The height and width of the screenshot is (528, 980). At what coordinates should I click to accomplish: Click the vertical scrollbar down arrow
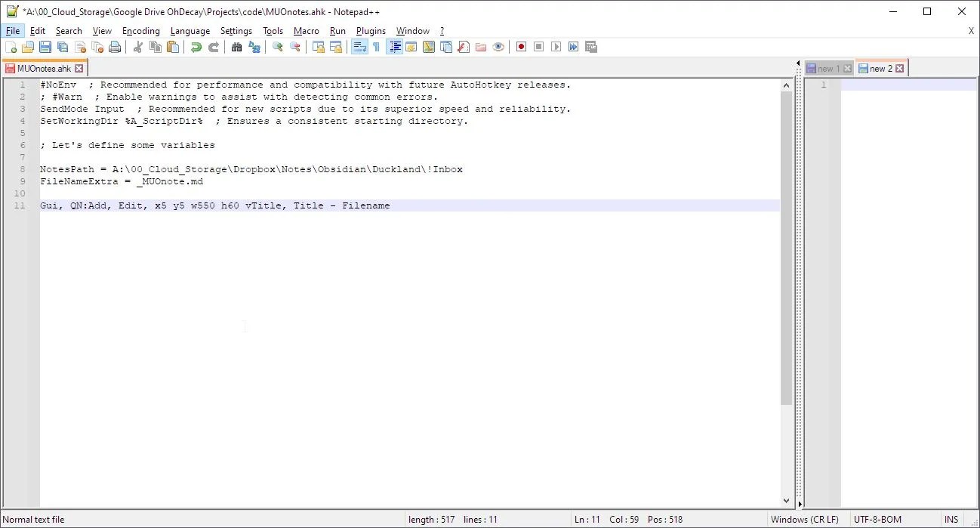click(787, 499)
